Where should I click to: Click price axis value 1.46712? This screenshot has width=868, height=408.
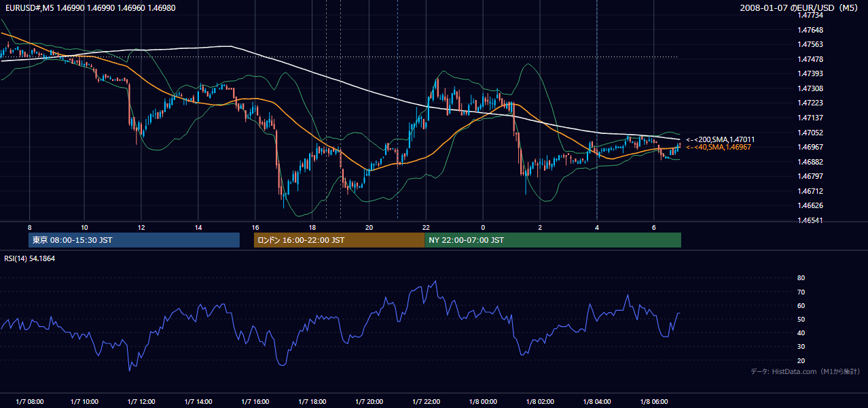click(810, 191)
